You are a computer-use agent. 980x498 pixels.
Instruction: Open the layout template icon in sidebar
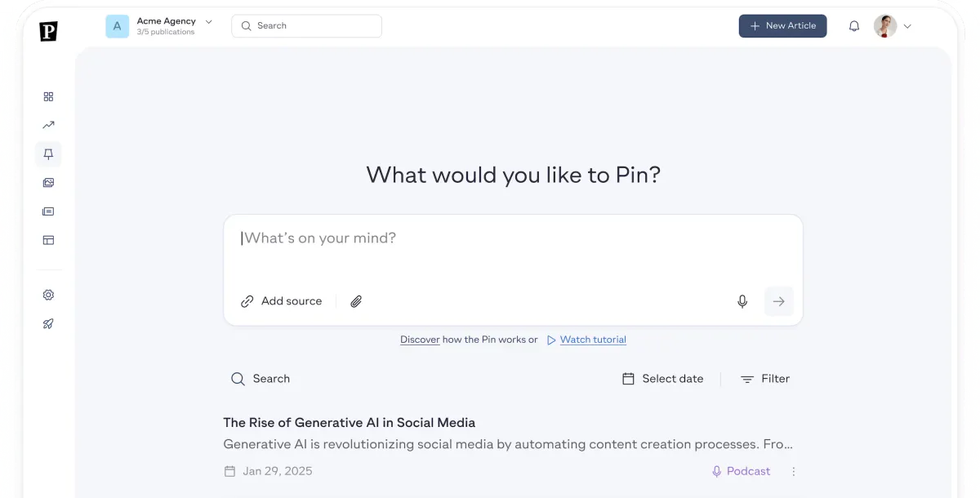(48, 240)
